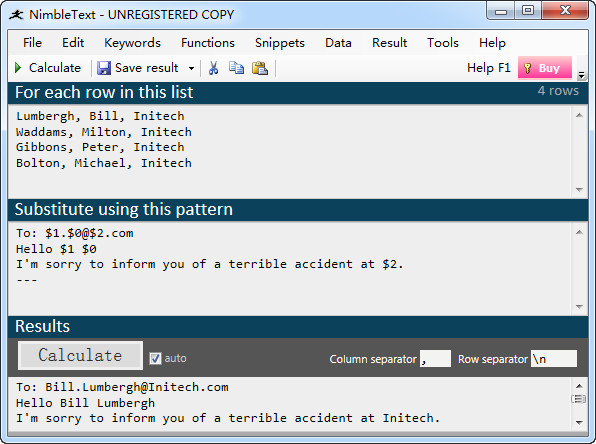Click the Cut scissors icon in toolbar
This screenshot has height=444, width=596.
(x=214, y=68)
